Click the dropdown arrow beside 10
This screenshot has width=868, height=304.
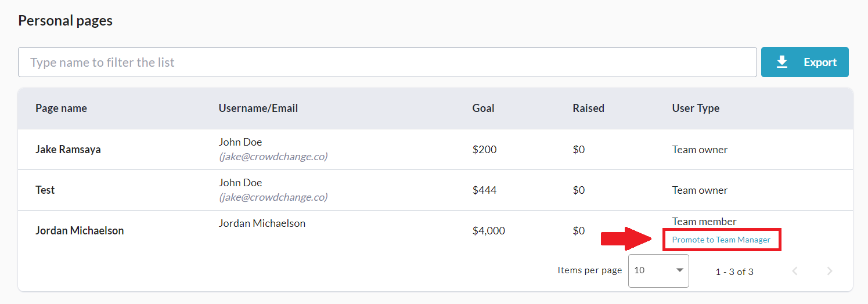pos(679,270)
